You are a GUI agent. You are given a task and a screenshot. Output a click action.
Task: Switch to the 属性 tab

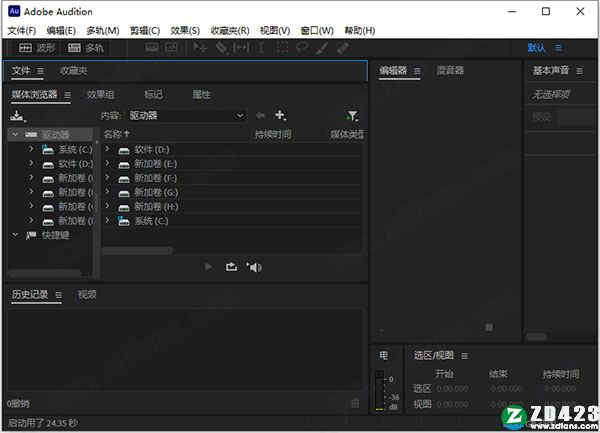[x=201, y=94]
